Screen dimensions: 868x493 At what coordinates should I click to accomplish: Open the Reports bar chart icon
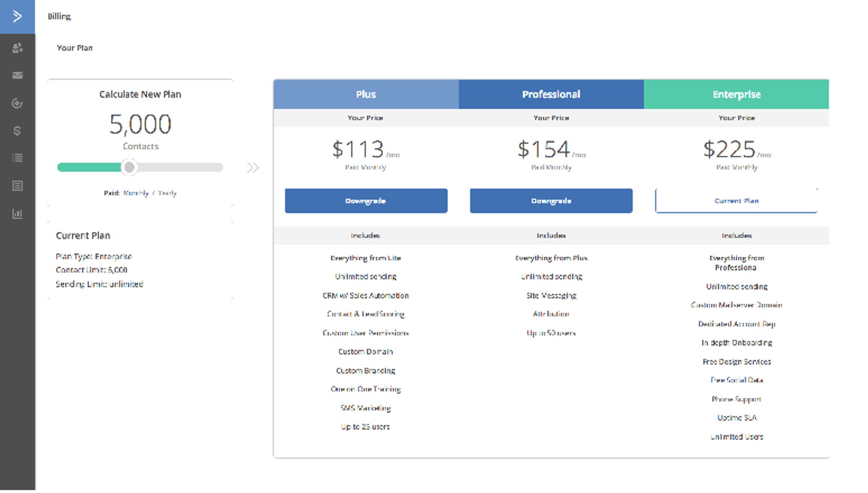[17, 214]
